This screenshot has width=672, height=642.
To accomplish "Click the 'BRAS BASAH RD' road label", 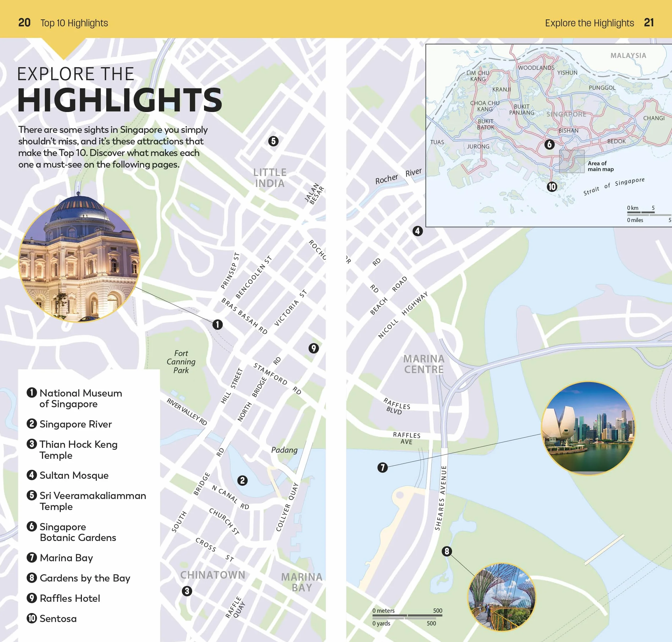I will (244, 316).
